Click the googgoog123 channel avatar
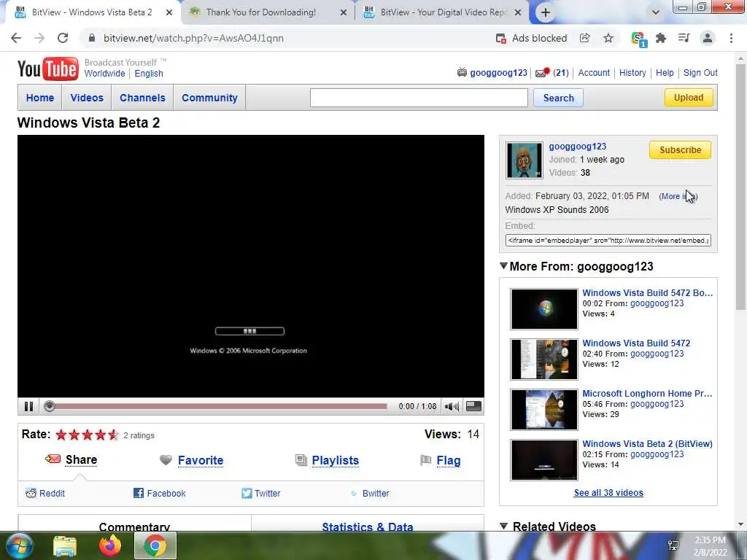The image size is (747, 560). click(x=524, y=160)
